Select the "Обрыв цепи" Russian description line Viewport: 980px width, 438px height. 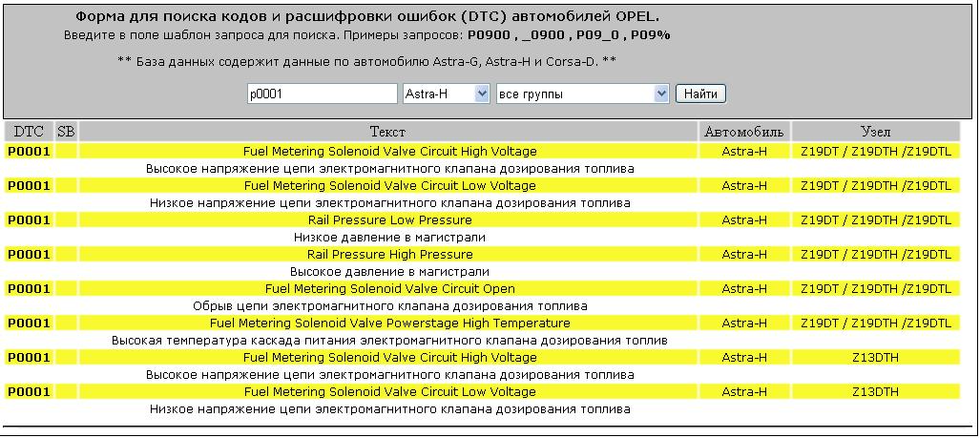click(x=389, y=306)
